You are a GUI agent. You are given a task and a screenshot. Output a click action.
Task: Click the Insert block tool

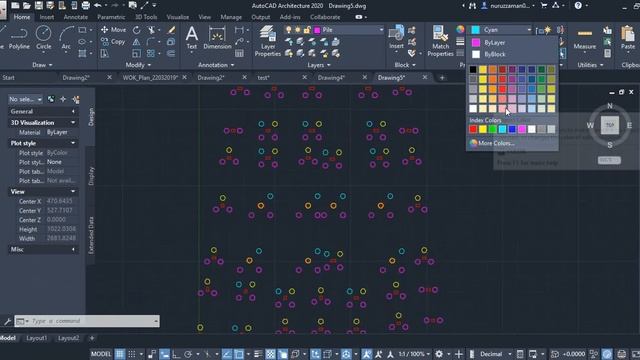(396, 38)
